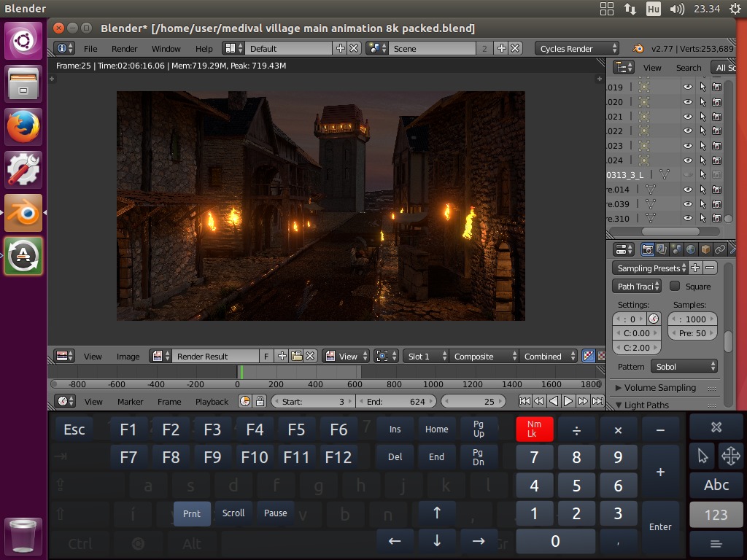
Task: Enable the Square Samples checkbox
Action: (x=675, y=287)
